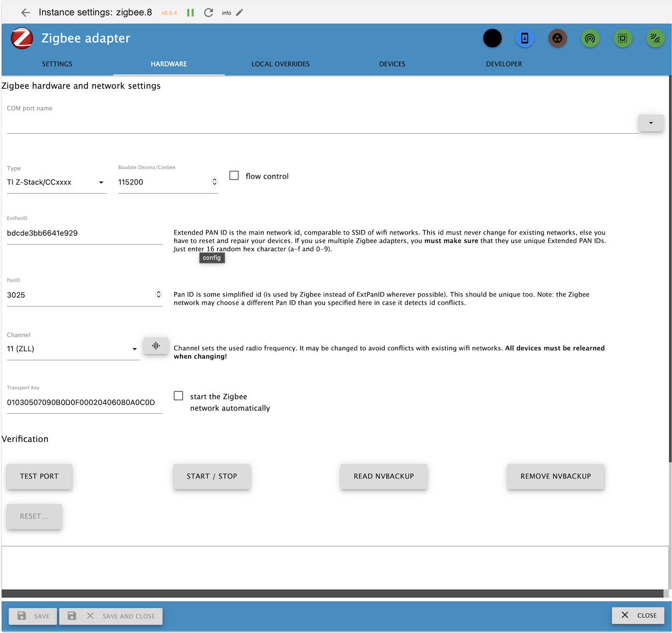Edit the Transport Key field
This screenshot has width=672, height=633.
click(x=84, y=402)
